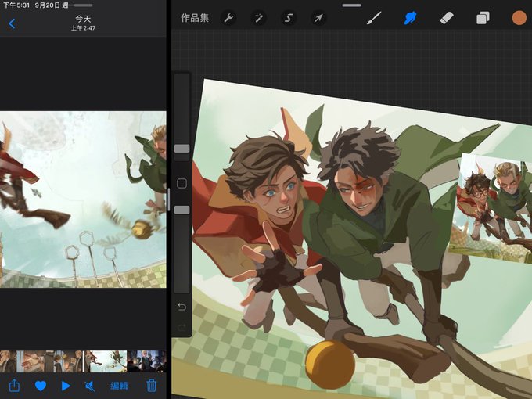Undo the last stroke in Procreate
Image resolution: width=532 pixels, height=399 pixels.
click(x=182, y=307)
